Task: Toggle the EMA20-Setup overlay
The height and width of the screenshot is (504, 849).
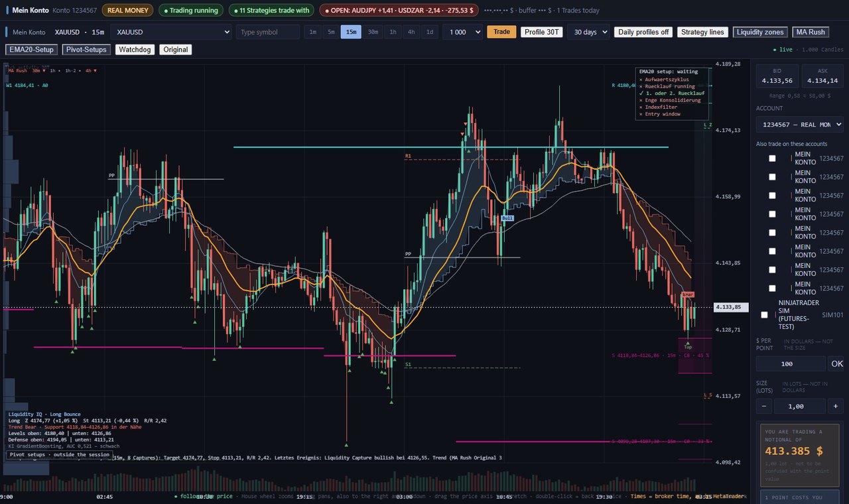Action: pos(31,50)
